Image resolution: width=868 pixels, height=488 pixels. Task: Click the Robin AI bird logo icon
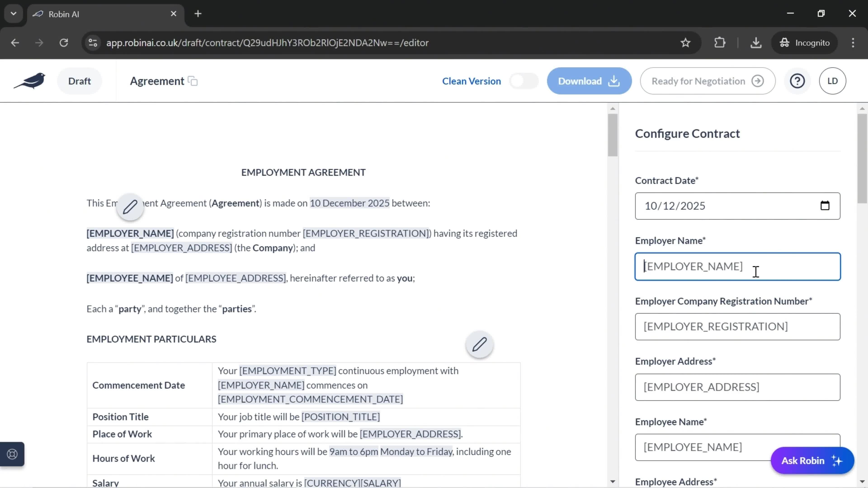[30, 81]
